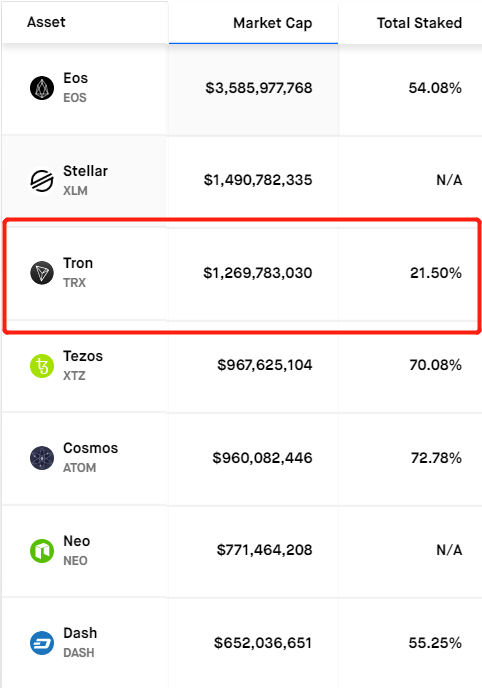The image size is (482, 688).
Task: Click Tron's 21.50% total staked value
Action: coord(436,273)
